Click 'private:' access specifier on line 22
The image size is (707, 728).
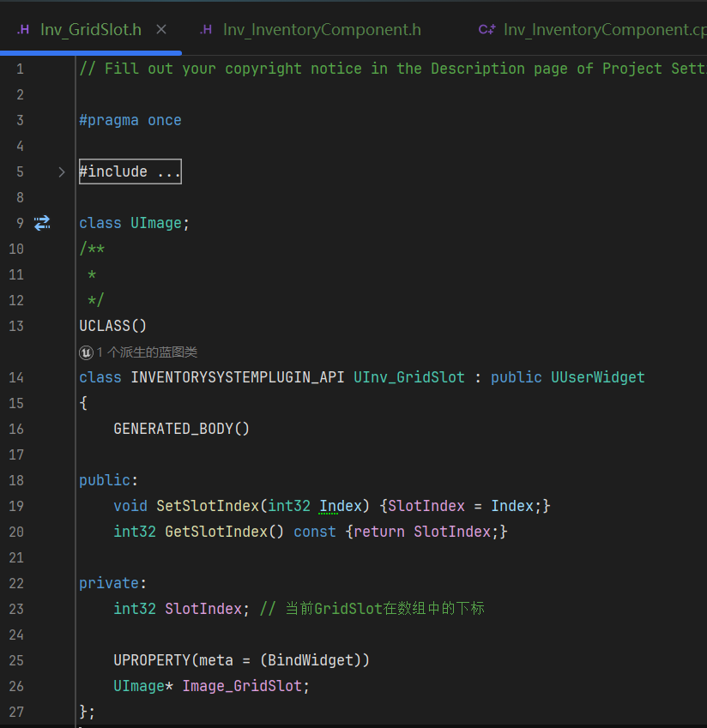tap(113, 583)
